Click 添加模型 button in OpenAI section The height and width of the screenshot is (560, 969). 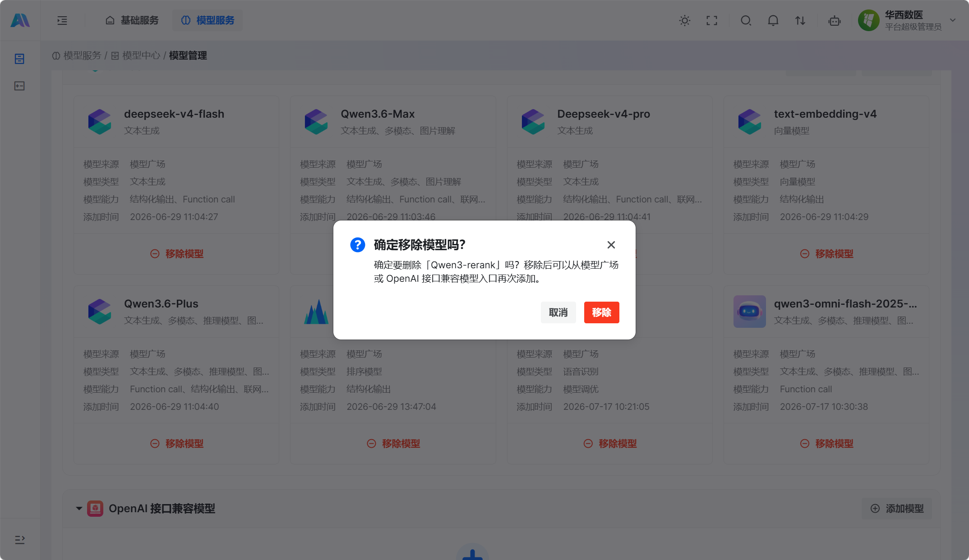(897, 509)
